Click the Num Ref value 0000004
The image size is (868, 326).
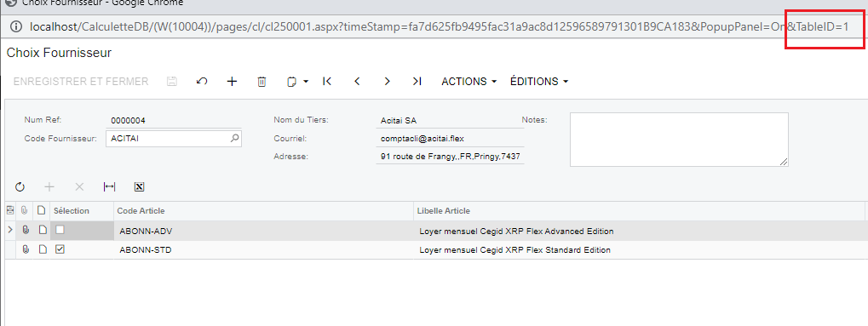pyautogui.click(x=128, y=121)
